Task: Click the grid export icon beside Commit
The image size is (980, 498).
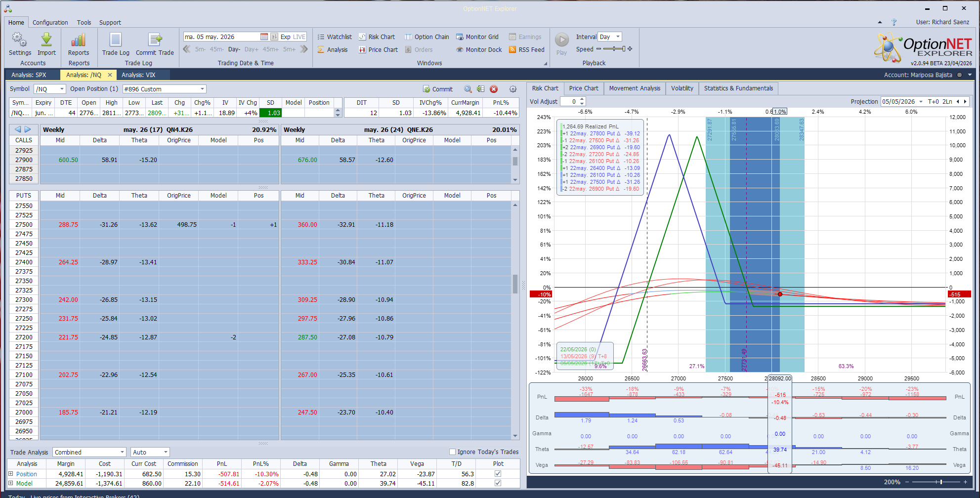Action: tap(480, 89)
